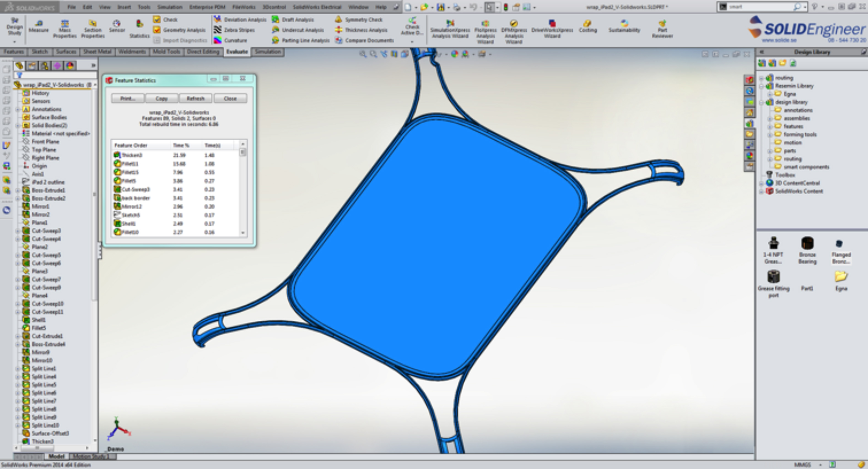Click the SolidWorks search input field

coord(759,7)
